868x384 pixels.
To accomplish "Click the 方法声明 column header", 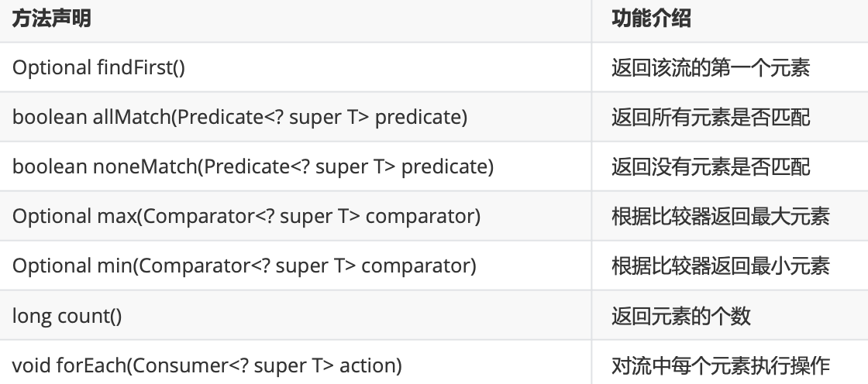I will [x=51, y=19].
